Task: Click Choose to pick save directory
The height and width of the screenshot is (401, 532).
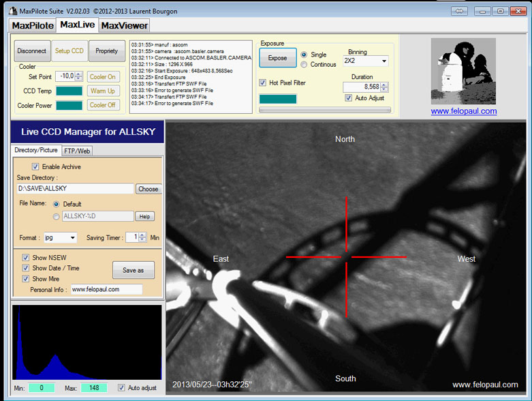Action: 148,189
